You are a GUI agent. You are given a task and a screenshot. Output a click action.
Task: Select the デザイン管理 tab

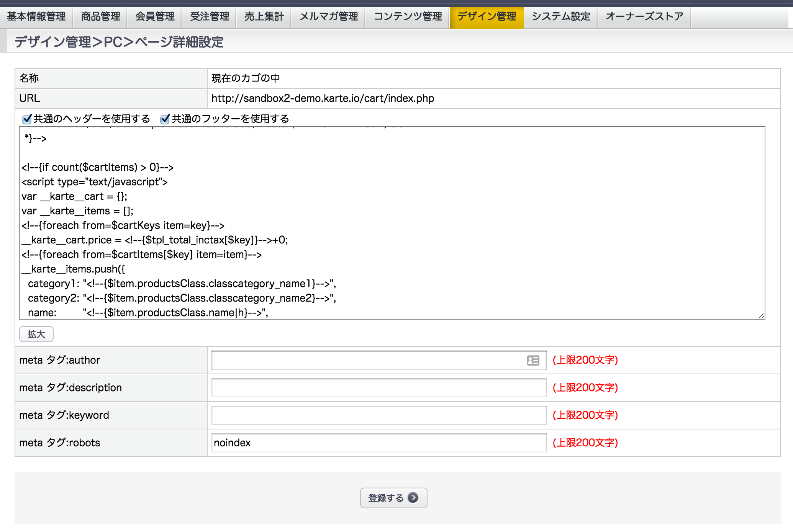click(x=487, y=17)
